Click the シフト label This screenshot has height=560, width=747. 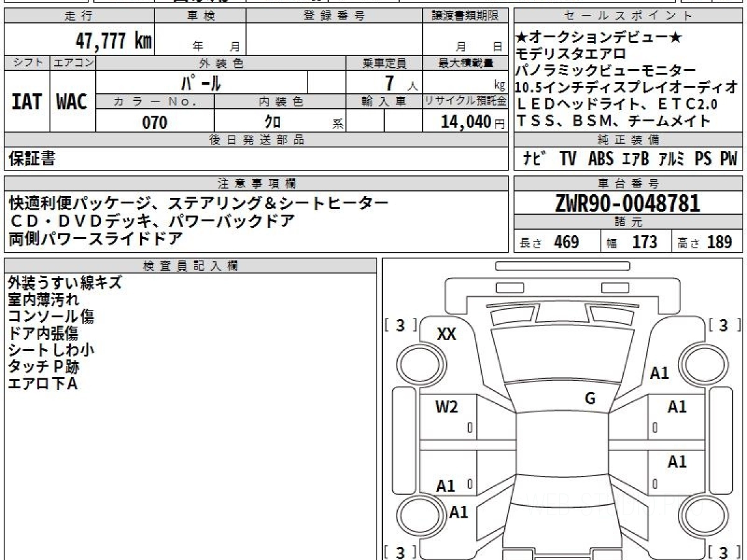pyautogui.click(x=27, y=63)
